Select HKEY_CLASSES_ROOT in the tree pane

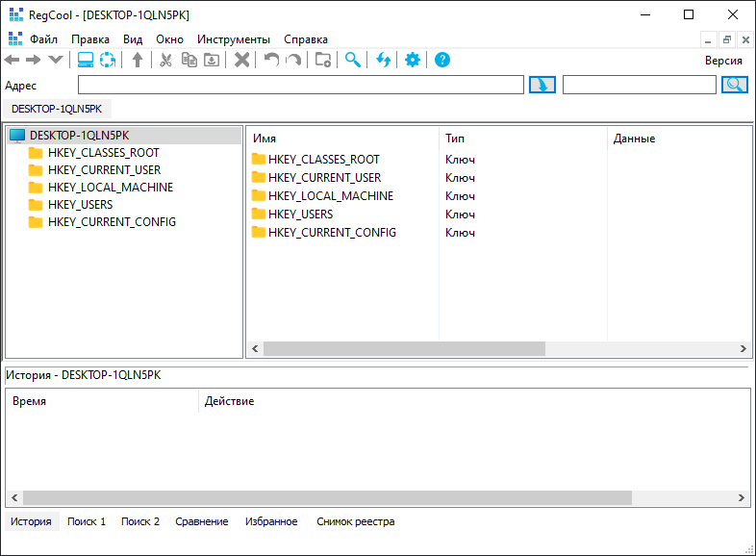click(104, 153)
